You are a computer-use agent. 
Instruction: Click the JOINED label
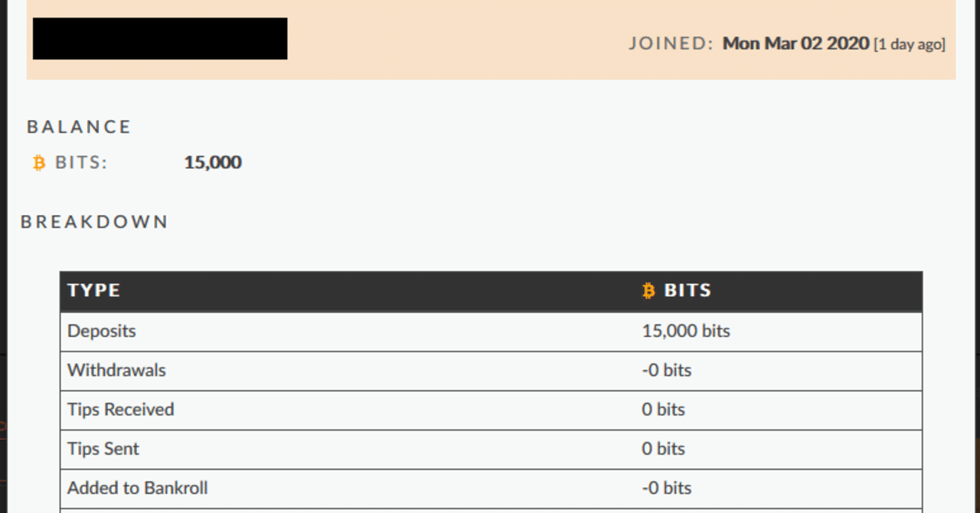point(671,44)
